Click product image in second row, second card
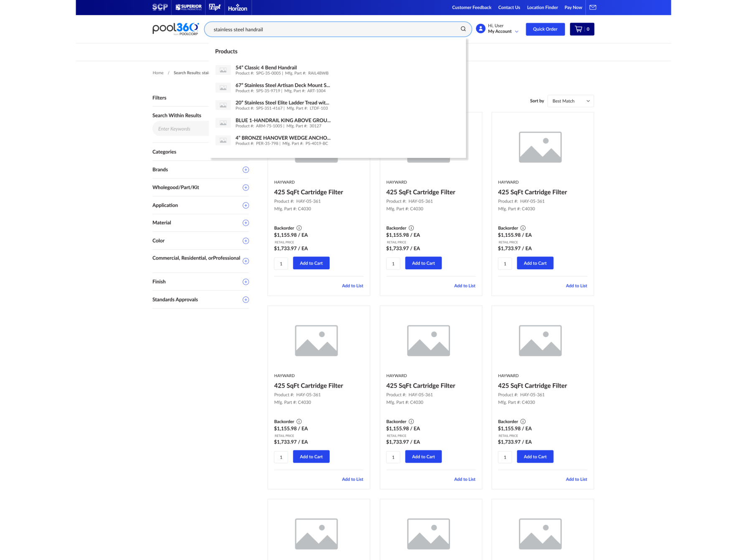This screenshot has height=560, width=747. pos(429,340)
